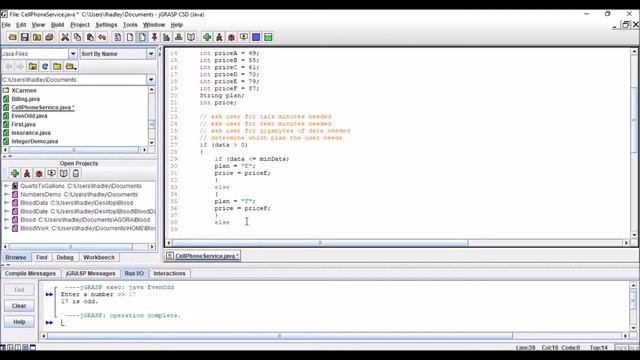
Task: Open the Documents path dropdown
Action: (x=151, y=80)
